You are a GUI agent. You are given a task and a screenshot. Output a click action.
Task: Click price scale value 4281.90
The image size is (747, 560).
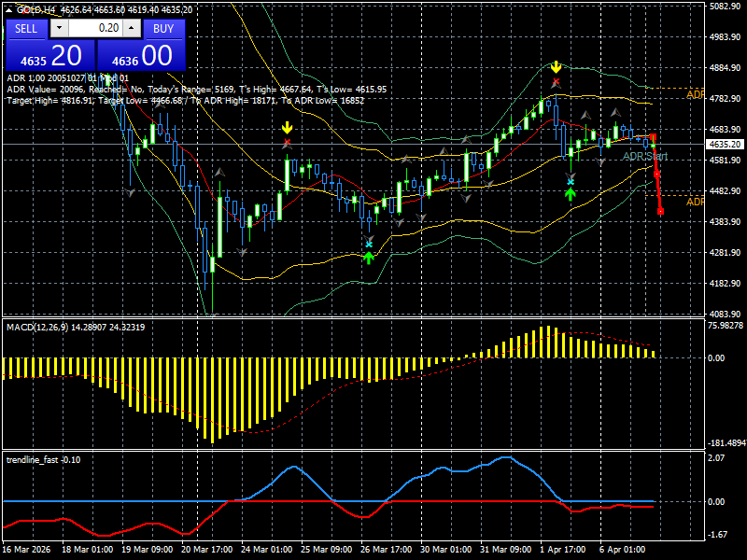[x=725, y=253]
